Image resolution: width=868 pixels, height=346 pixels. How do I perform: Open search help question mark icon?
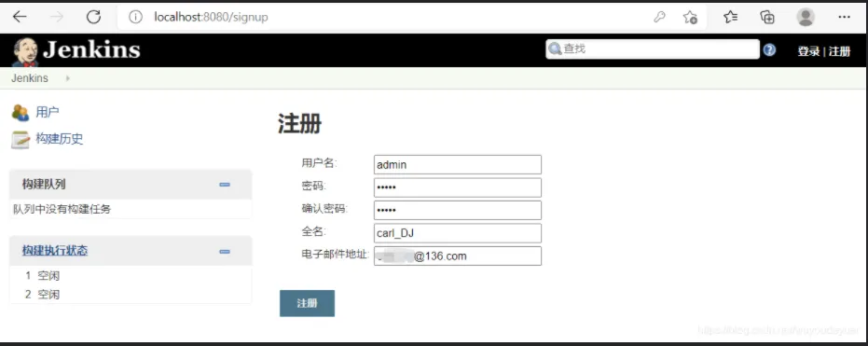click(769, 49)
